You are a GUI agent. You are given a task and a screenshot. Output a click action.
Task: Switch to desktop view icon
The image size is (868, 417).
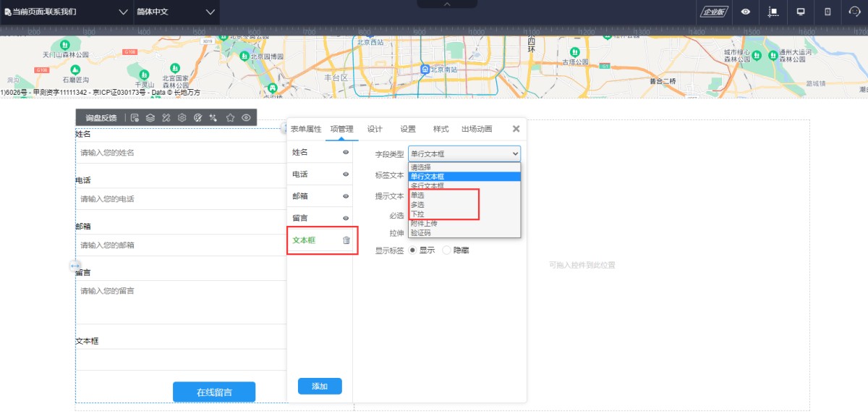coord(801,12)
